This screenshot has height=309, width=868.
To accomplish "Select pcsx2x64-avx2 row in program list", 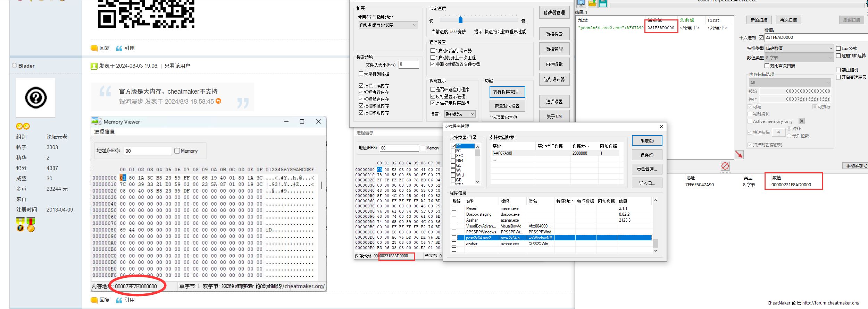I will pyautogui.click(x=478, y=238).
